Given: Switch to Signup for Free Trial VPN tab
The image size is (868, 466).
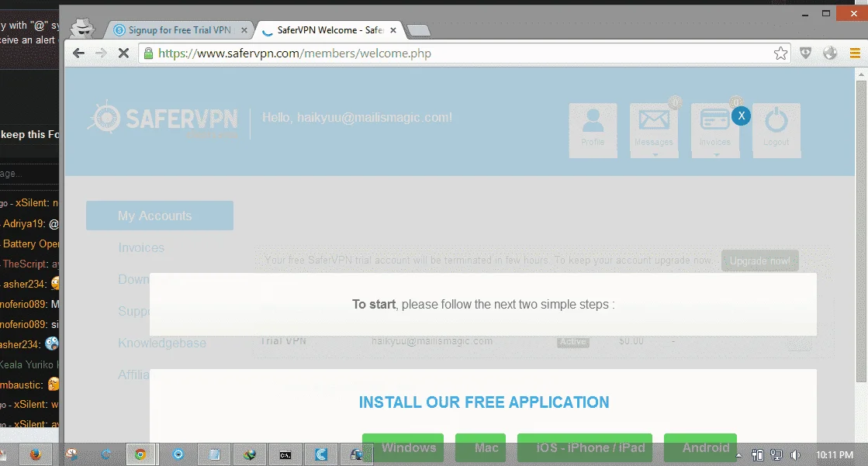Looking at the screenshot, I should tap(180, 30).
